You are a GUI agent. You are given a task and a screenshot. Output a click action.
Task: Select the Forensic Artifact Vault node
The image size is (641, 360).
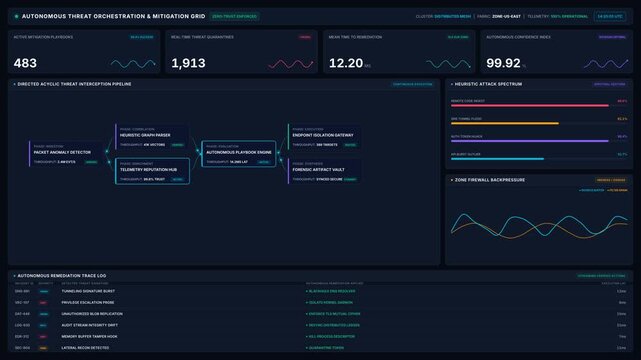pyautogui.click(x=325, y=171)
